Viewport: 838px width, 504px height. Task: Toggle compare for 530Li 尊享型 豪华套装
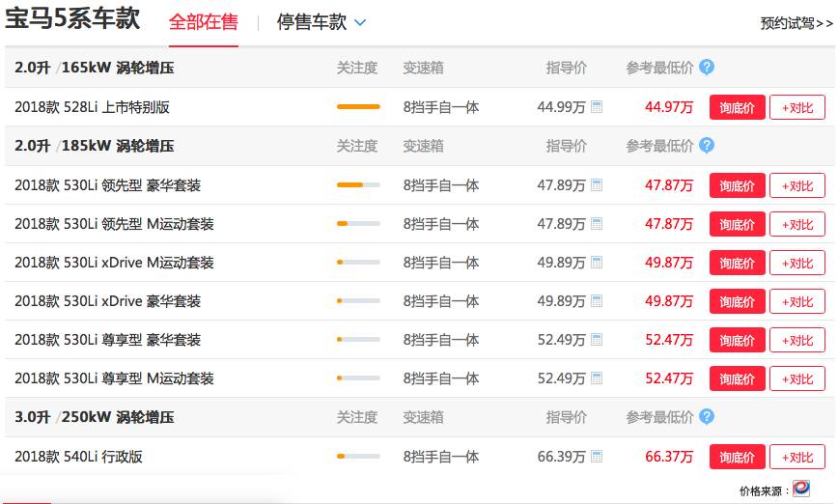pos(797,340)
